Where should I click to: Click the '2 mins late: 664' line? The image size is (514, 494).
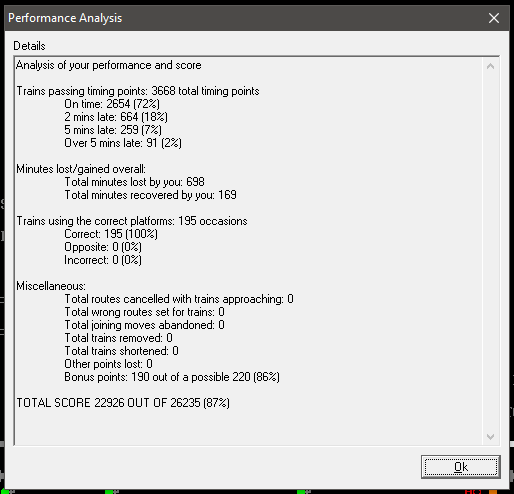(116, 117)
